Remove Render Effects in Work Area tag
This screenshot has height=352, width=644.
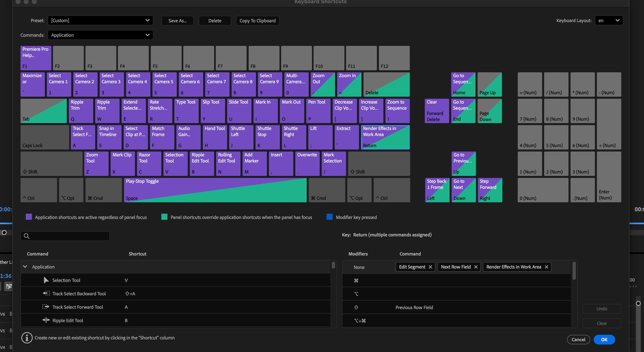tap(547, 267)
